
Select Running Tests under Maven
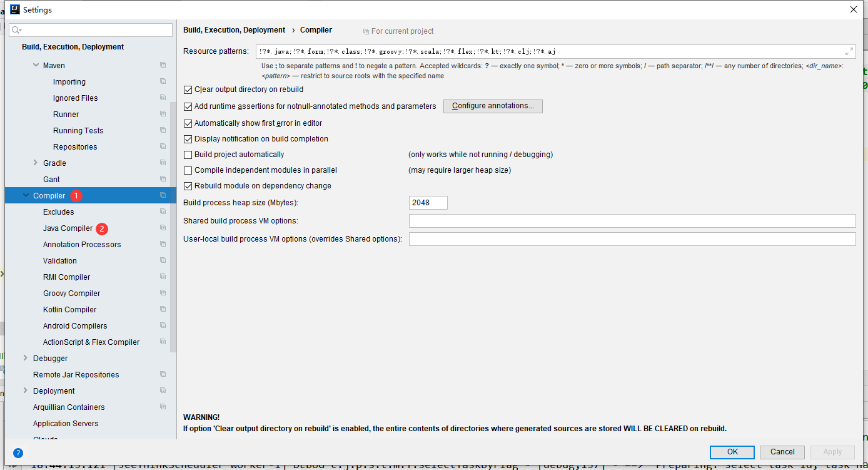(78, 131)
